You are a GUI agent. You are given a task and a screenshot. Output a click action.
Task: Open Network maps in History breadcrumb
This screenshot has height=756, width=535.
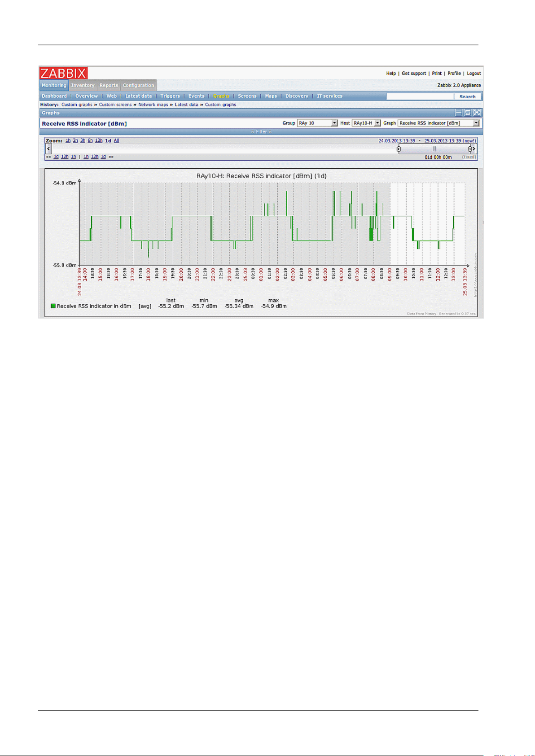tap(153, 105)
